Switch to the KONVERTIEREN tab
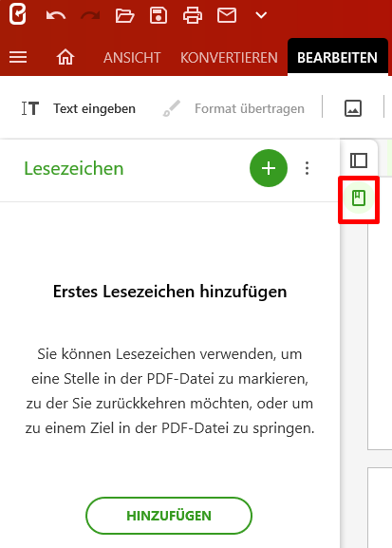The height and width of the screenshot is (548, 392). tap(229, 58)
